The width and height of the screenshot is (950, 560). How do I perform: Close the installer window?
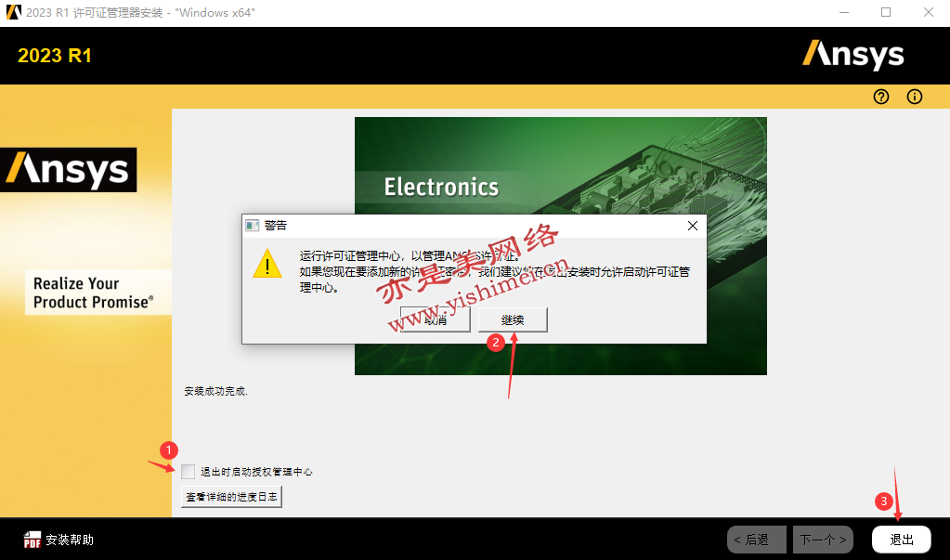click(929, 12)
